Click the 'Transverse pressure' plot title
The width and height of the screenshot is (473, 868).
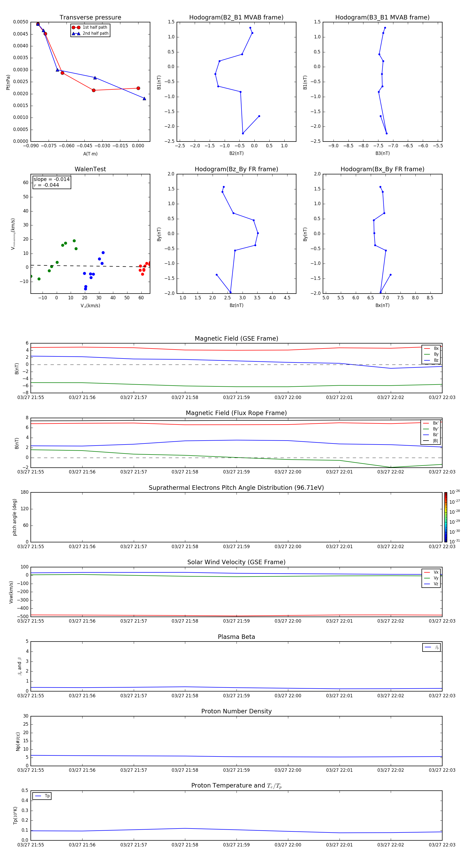pyautogui.click(x=90, y=18)
